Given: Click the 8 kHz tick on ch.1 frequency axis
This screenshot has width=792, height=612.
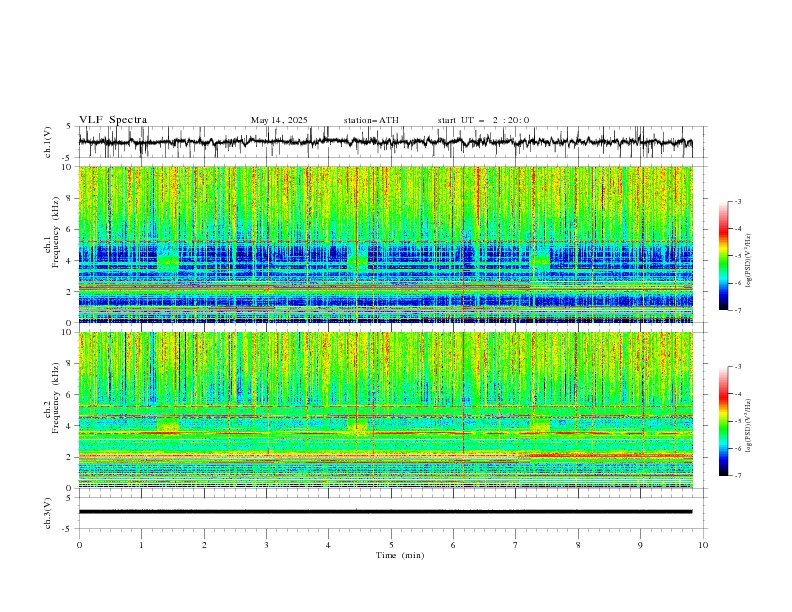Looking at the screenshot, I should (x=70, y=198).
